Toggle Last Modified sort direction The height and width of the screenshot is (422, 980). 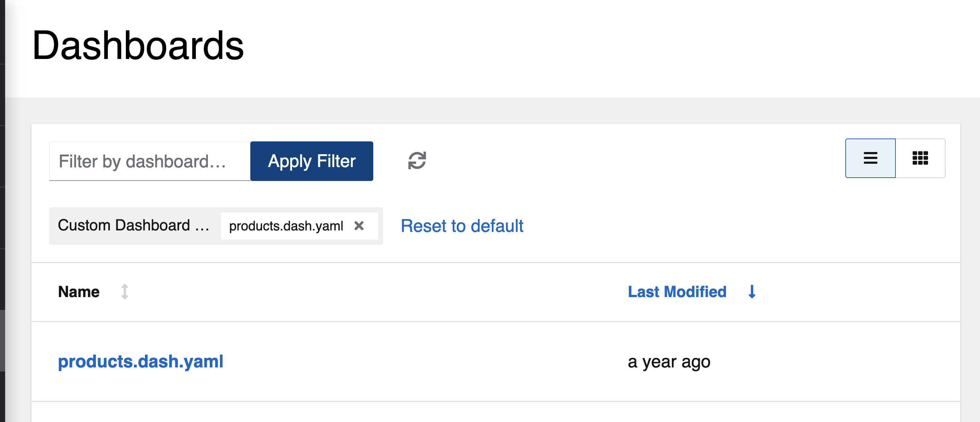752,292
